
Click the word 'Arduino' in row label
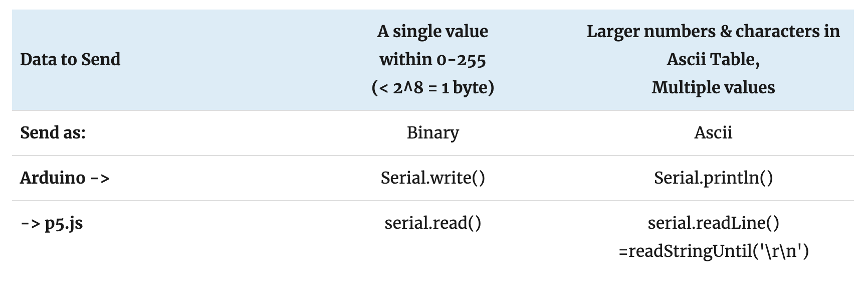click(x=53, y=178)
